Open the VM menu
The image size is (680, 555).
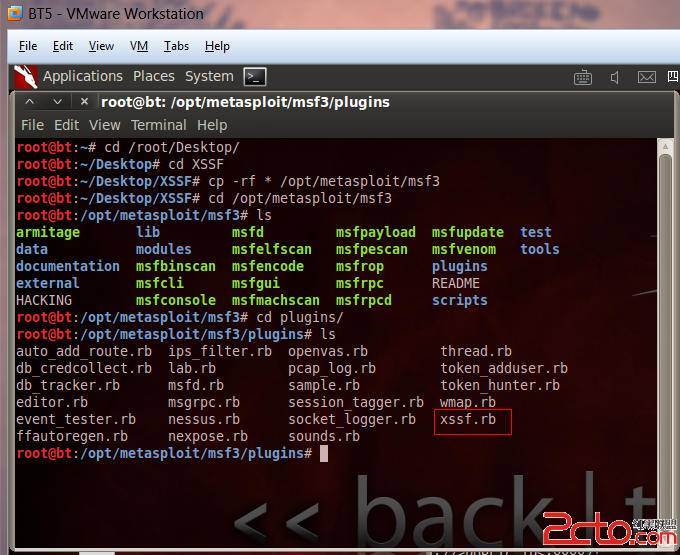139,46
